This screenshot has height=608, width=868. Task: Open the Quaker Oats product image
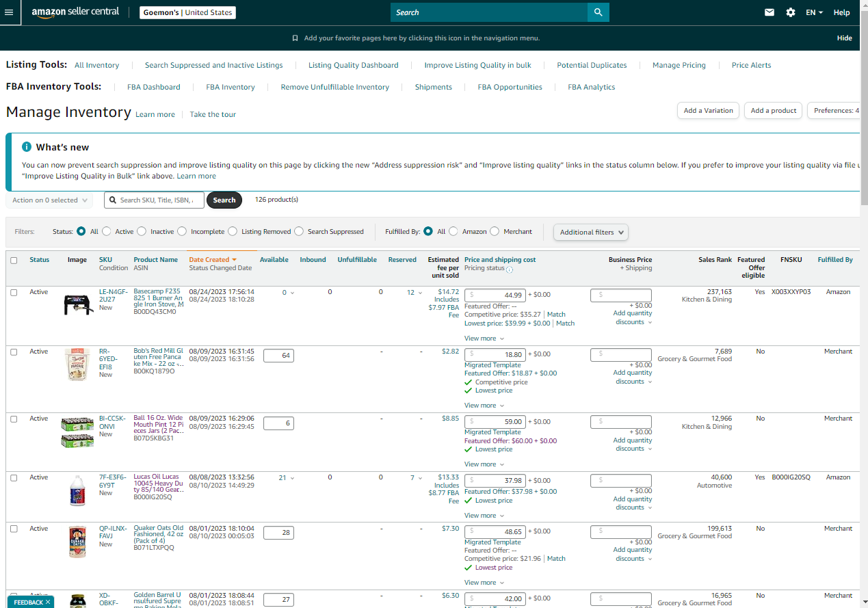tap(77, 542)
